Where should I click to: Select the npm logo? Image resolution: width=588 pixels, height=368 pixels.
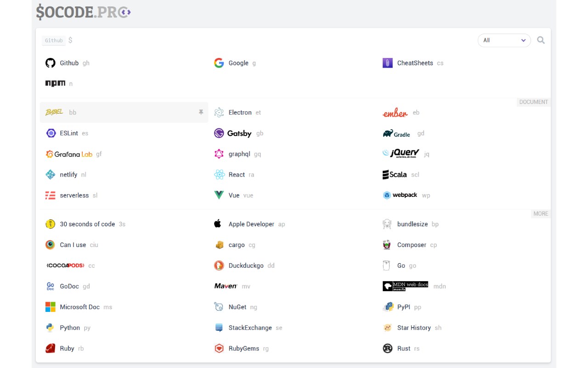click(55, 83)
